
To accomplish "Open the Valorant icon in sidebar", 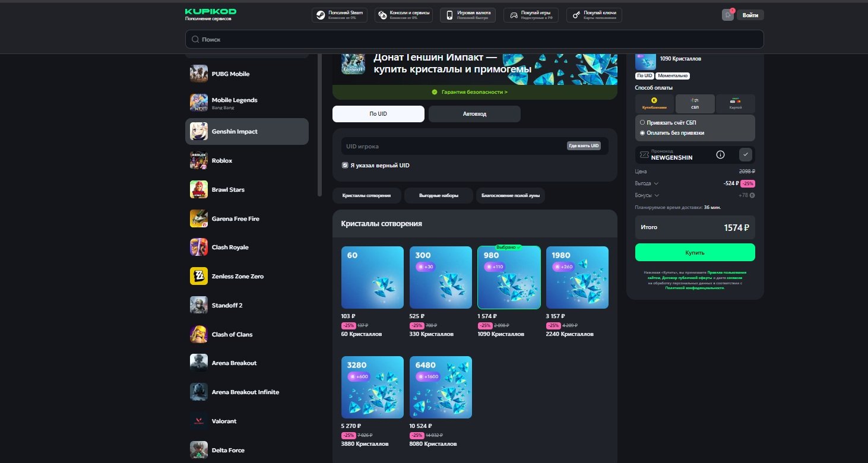I will (199, 421).
